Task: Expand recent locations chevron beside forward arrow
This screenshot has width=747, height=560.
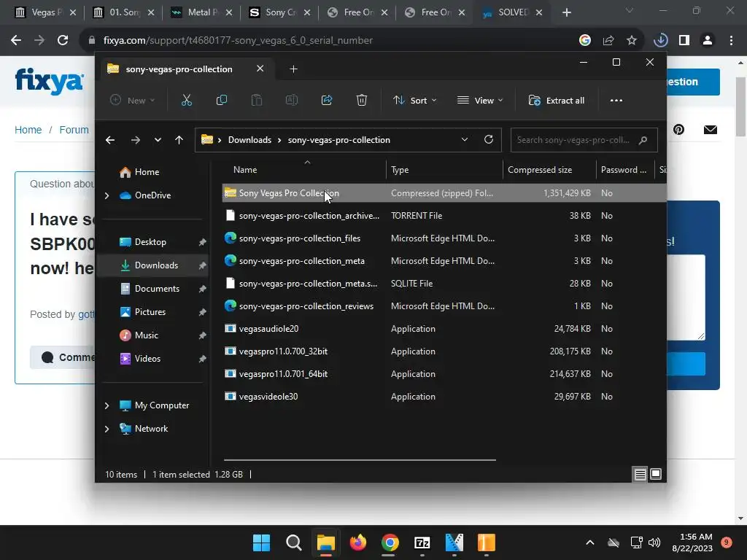Action: pos(158,140)
